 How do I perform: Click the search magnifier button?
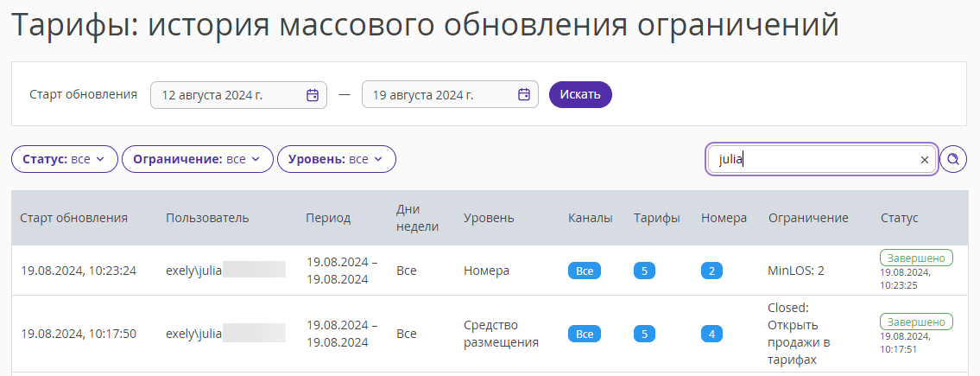tap(953, 159)
